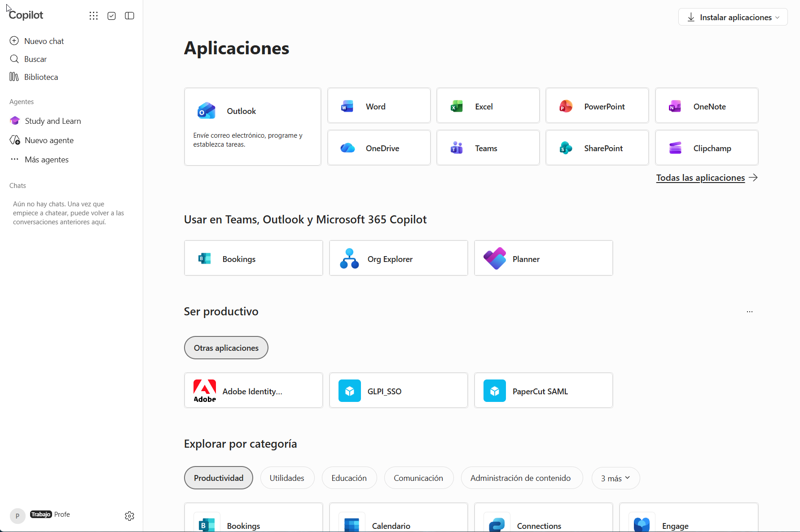The width and height of the screenshot is (800, 532).
Task: Select the Productividad category tab
Action: click(219, 478)
